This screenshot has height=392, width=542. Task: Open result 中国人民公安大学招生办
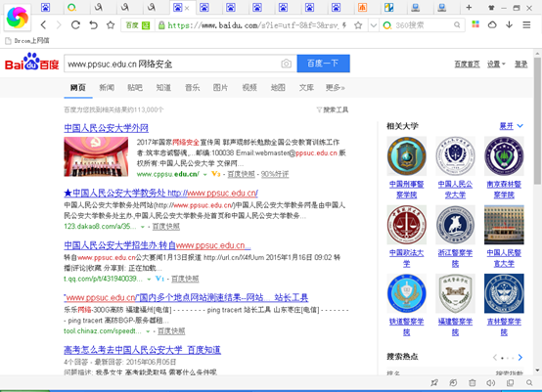coord(158,245)
